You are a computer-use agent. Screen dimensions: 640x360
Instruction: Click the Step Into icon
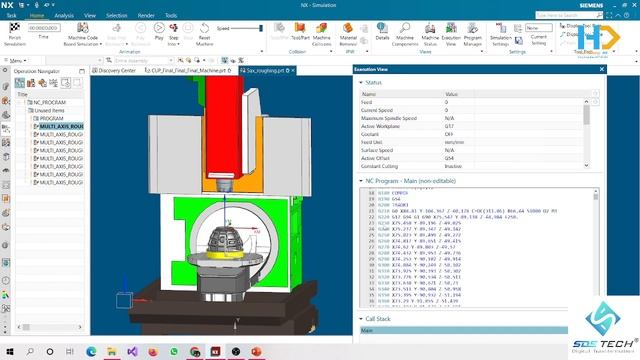173,28
